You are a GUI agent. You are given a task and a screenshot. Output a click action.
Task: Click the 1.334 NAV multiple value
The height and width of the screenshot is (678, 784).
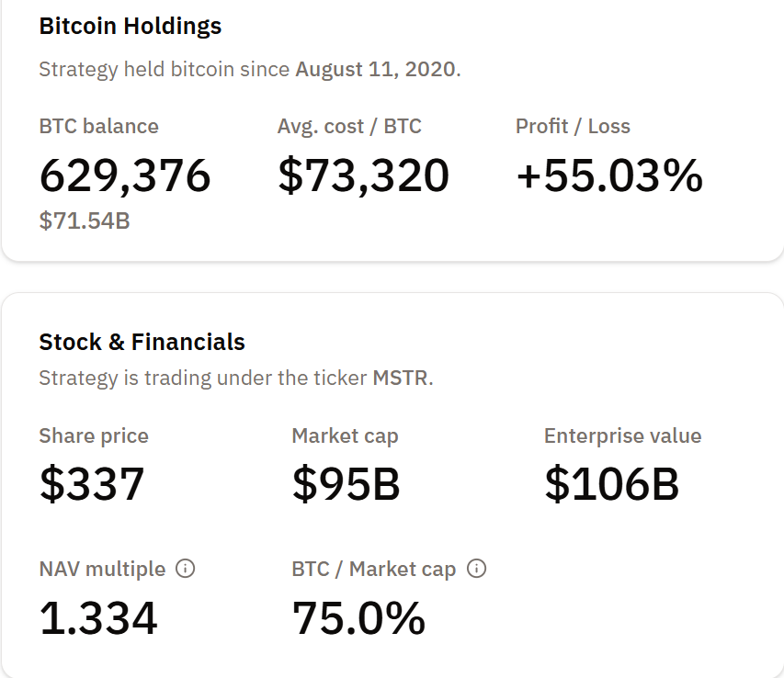(98, 617)
